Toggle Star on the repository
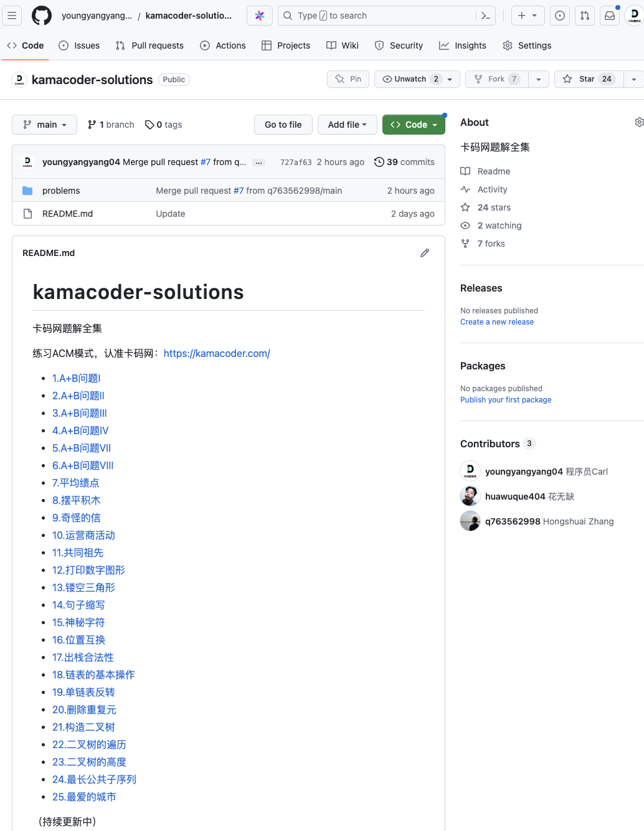644x831 pixels. [589, 79]
